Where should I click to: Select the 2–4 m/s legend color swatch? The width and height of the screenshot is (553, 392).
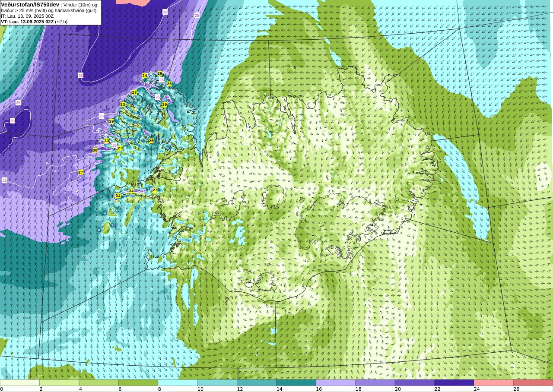coord(59,383)
